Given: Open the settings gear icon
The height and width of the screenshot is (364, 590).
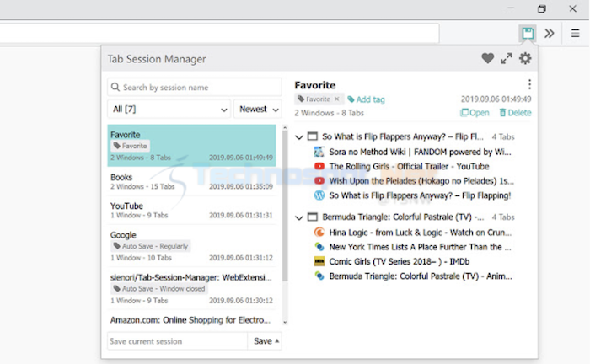Looking at the screenshot, I should click(525, 58).
